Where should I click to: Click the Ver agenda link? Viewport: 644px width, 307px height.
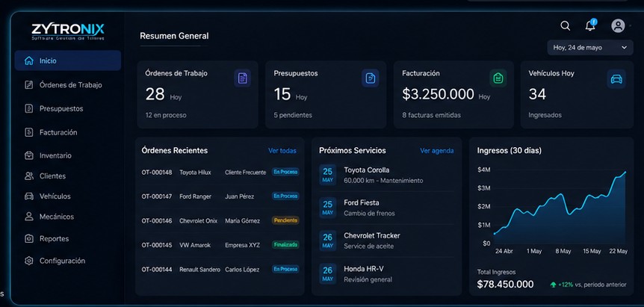436,151
